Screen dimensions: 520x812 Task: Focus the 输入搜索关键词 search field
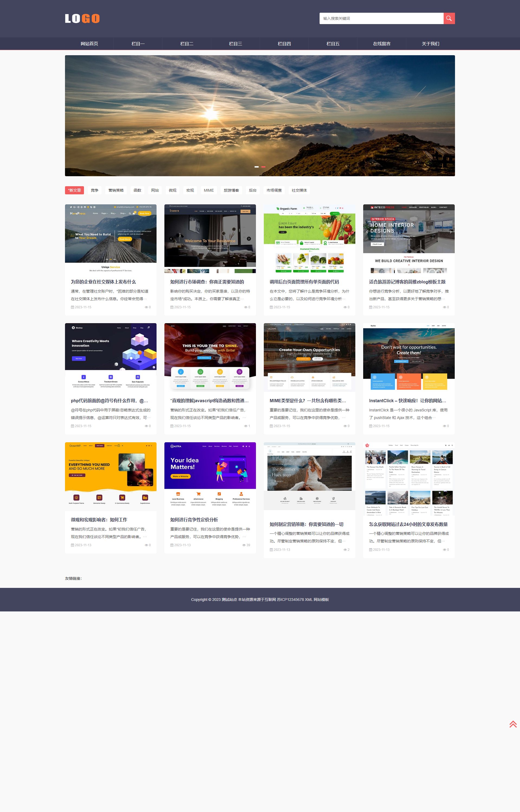pos(381,18)
